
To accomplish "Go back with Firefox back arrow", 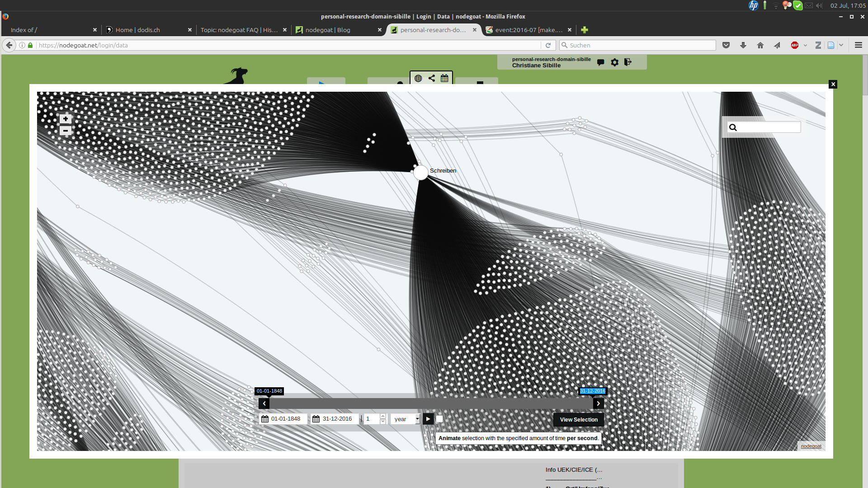I will coord(9,45).
